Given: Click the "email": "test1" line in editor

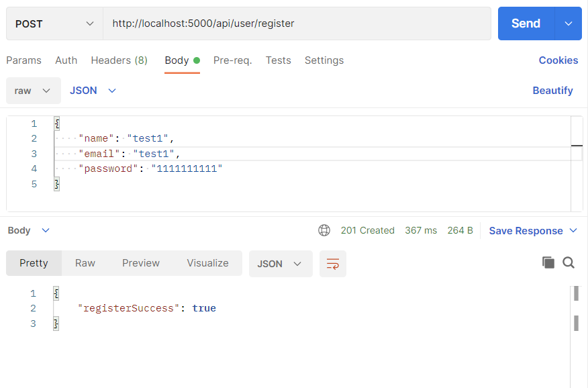Looking at the screenshot, I should (130, 154).
